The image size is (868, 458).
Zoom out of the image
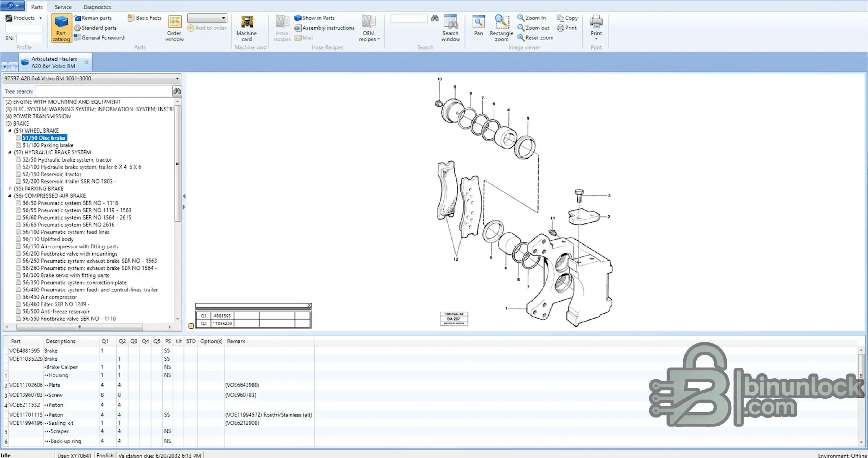[533, 28]
